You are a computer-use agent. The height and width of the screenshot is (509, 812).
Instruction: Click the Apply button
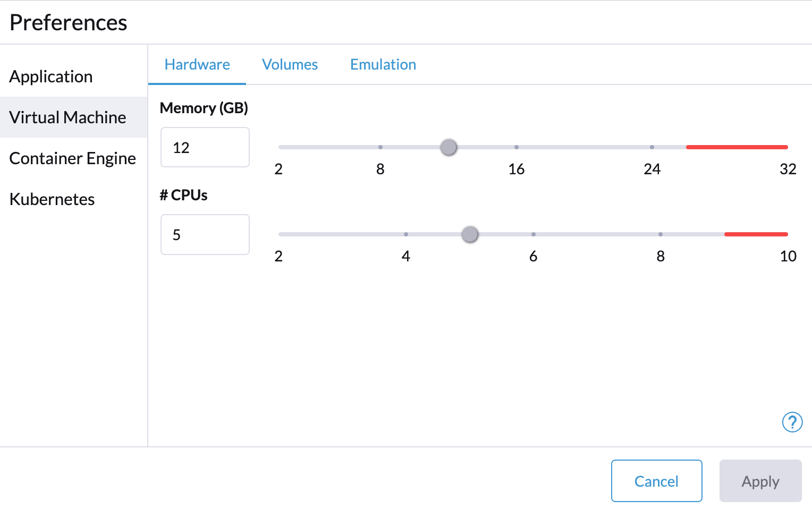pyautogui.click(x=760, y=481)
